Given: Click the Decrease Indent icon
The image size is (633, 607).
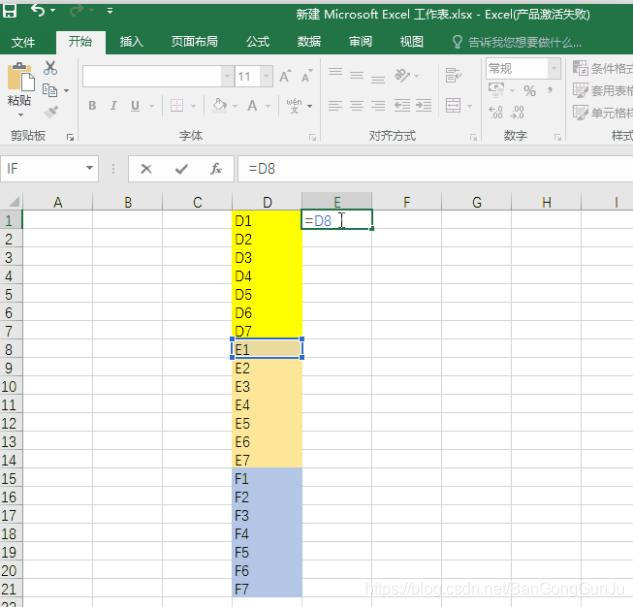Looking at the screenshot, I should (402, 106).
